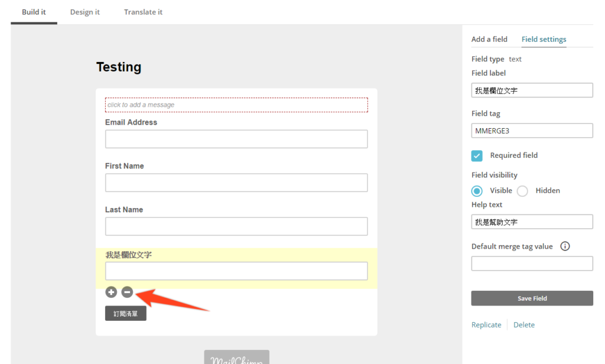Click the Field tag MMERGE3 input
The image size is (605, 364).
click(x=532, y=131)
